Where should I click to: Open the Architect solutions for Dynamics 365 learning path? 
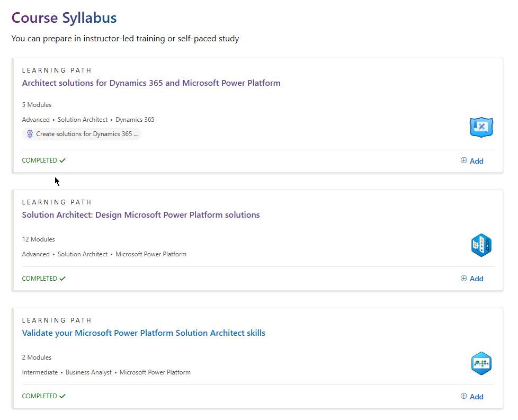tap(151, 83)
